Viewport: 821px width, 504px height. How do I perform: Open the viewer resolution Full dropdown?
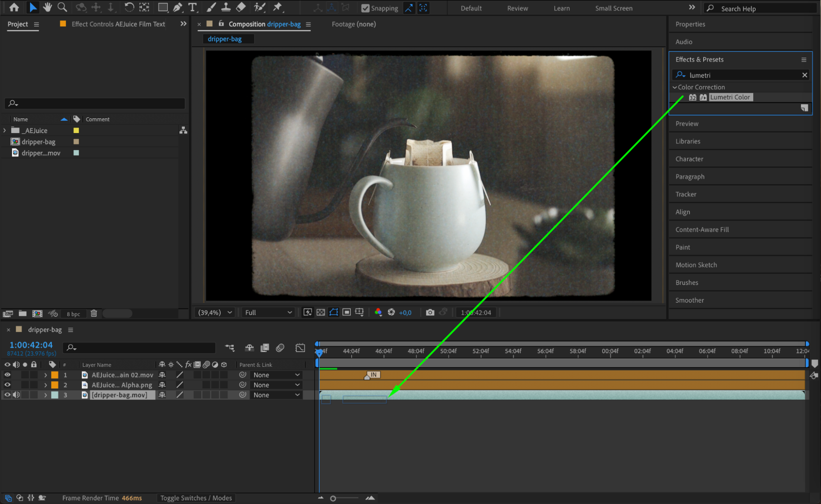pyautogui.click(x=268, y=313)
